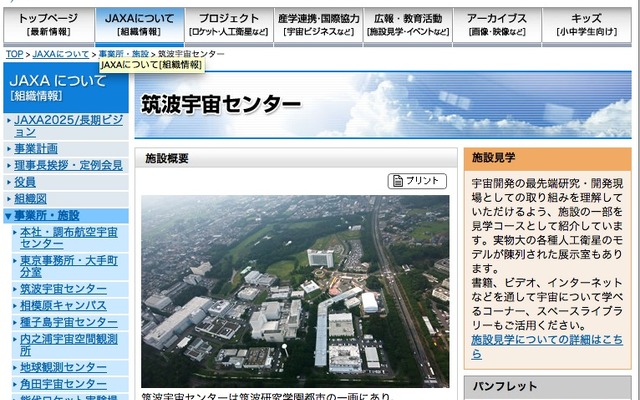Open the 産学連携・国際協力 navigation tab
This screenshot has width=640, height=400.
point(318,25)
